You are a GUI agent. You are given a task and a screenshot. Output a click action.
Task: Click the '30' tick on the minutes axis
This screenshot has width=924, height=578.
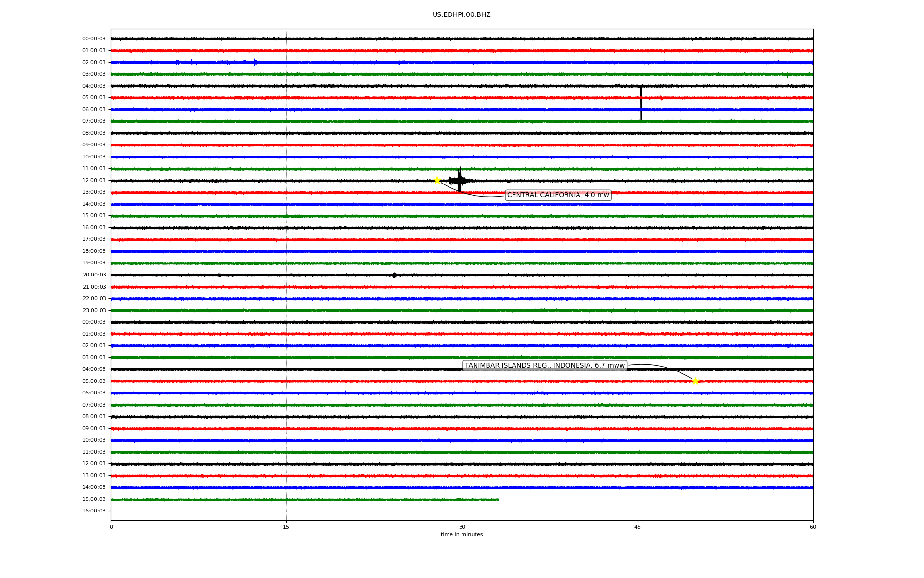coord(462,527)
